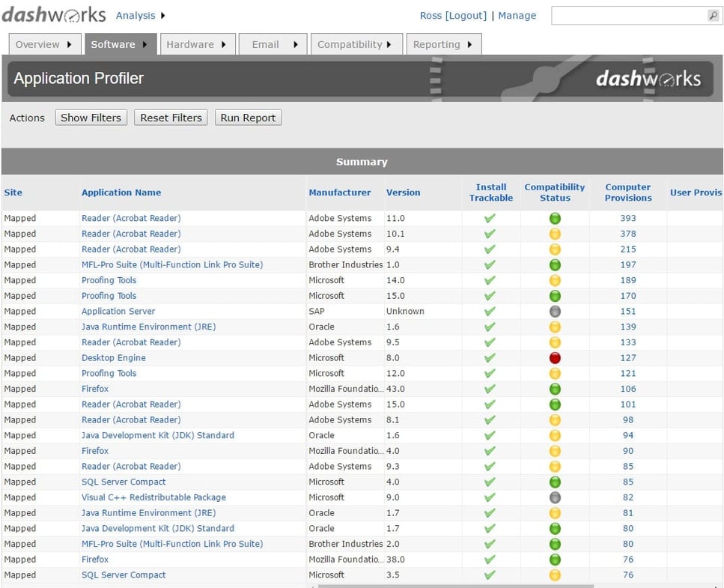Click yellow status icon for Java Runtime Environment 1.6
Image resolution: width=724 pixels, height=588 pixels.
coord(555,327)
